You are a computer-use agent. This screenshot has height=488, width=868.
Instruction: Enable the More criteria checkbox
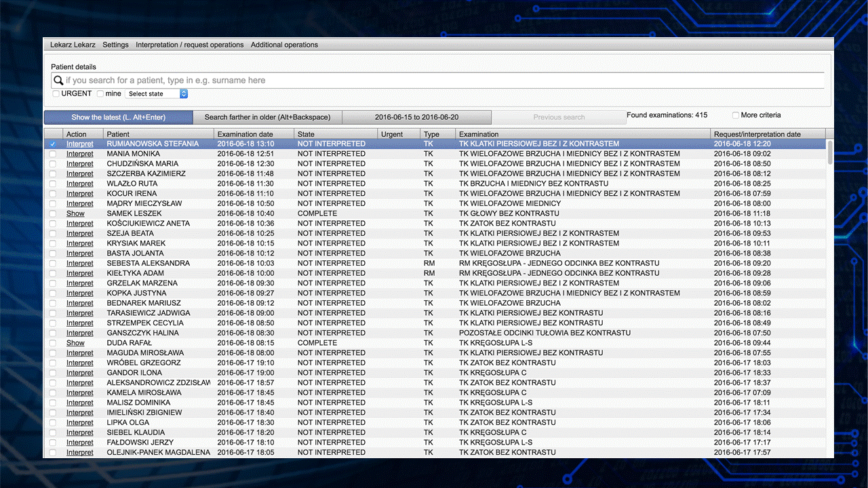tap(736, 115)
